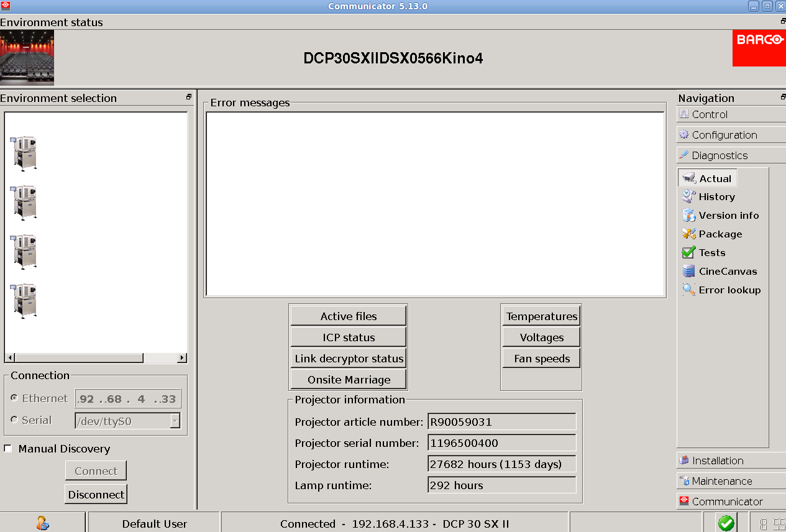Image resolution: width=786 pixels, height=532 pixels.
Task: Select the Ethernet connection radio button
Action: click(14, 398)
